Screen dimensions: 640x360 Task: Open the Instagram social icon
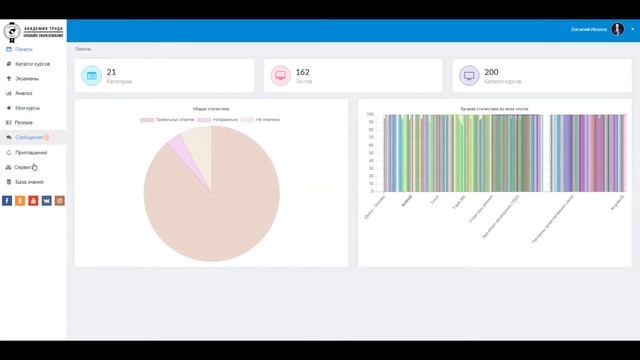click(x=60, y=200)
